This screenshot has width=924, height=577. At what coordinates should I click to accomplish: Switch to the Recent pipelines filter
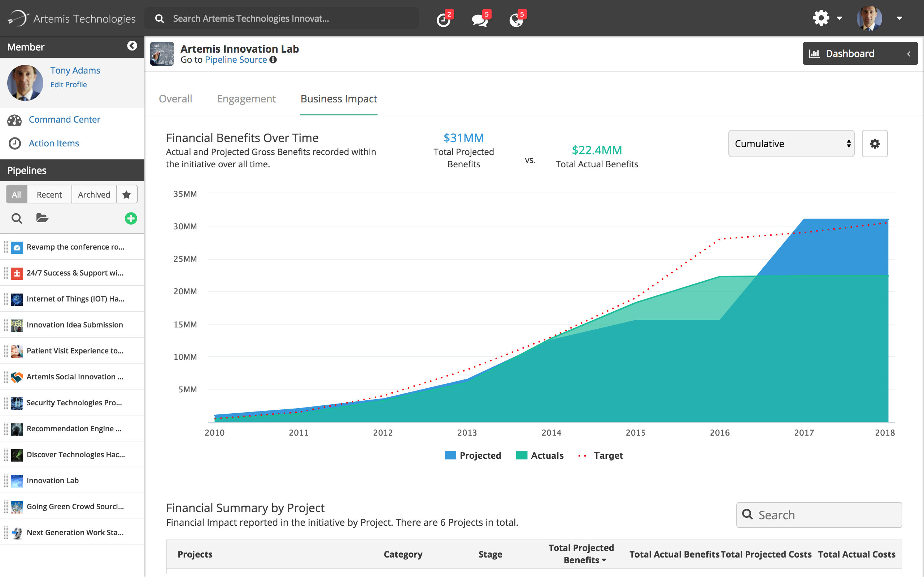pos(49,195)
